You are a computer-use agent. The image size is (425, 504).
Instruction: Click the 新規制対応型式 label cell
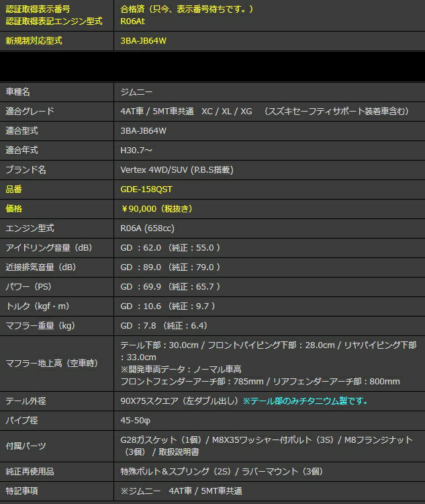click(34, 40)
